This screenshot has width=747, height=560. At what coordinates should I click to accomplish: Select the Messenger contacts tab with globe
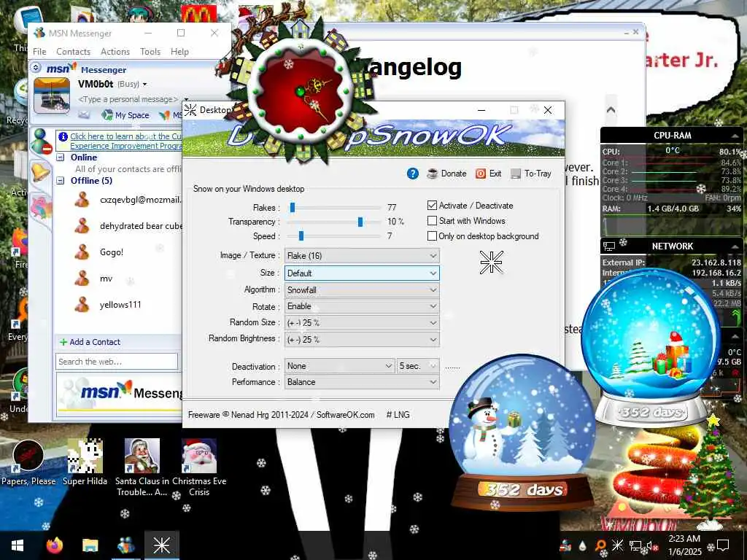coord(42,141)
